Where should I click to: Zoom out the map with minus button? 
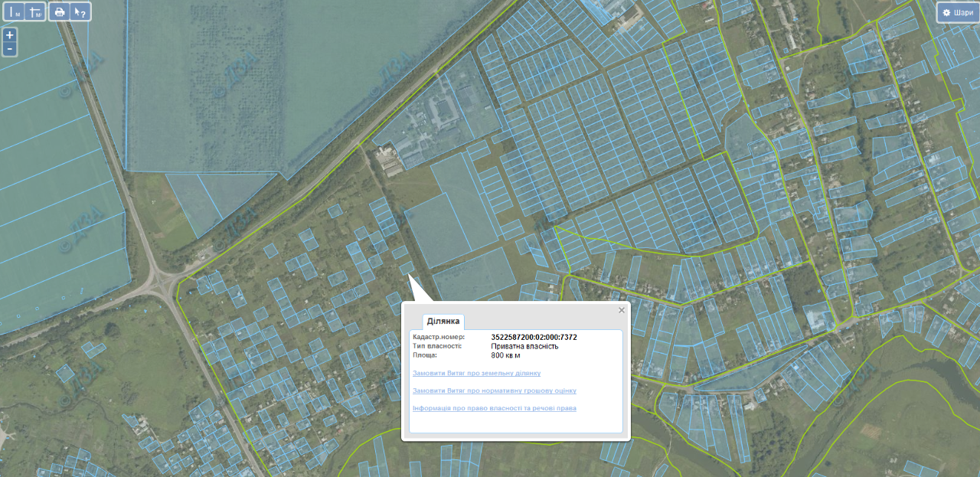coord(9,49)
